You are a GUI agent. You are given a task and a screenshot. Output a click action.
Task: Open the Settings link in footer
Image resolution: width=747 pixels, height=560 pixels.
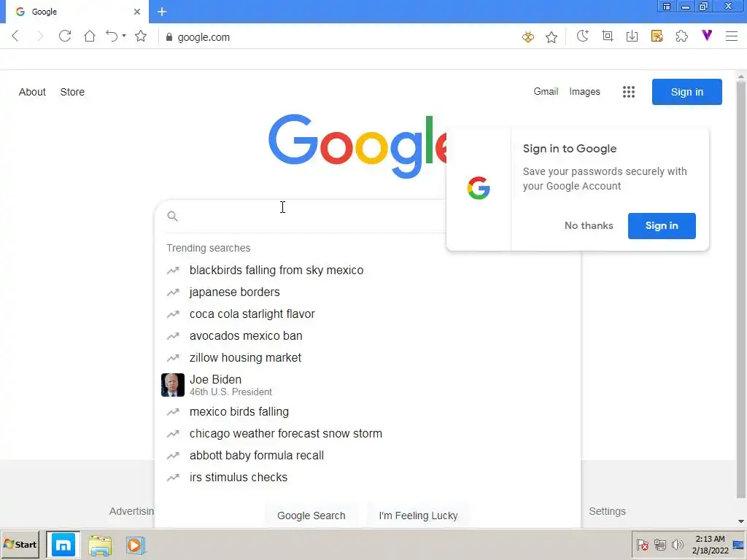tap(607, 511)
